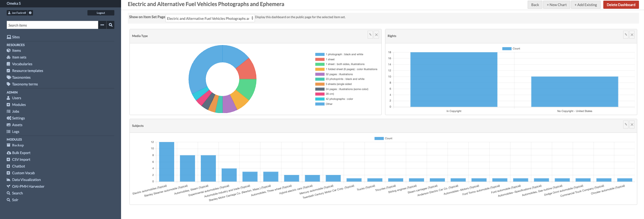
Task: Edit the Media Type chart
Action: pos(370,35)
